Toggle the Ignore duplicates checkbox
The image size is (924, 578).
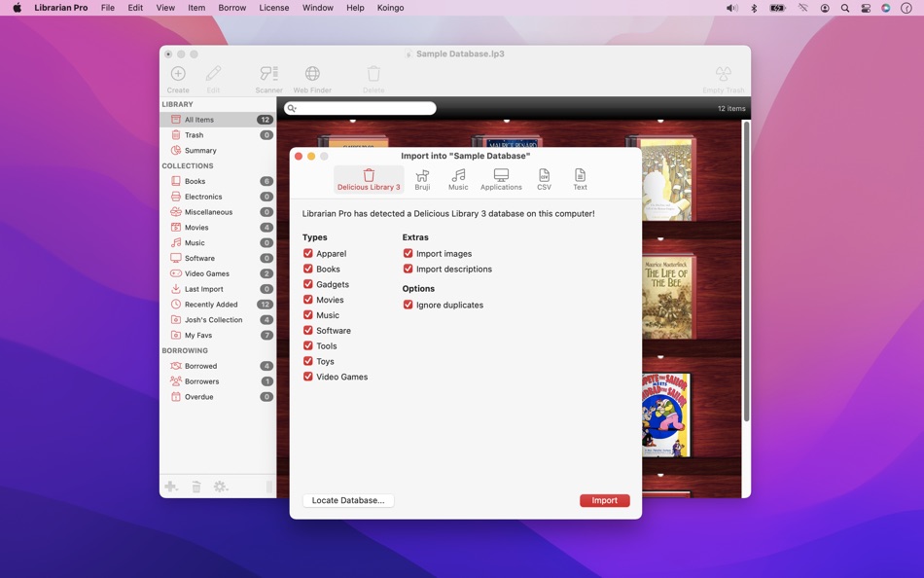pos(409,305)
